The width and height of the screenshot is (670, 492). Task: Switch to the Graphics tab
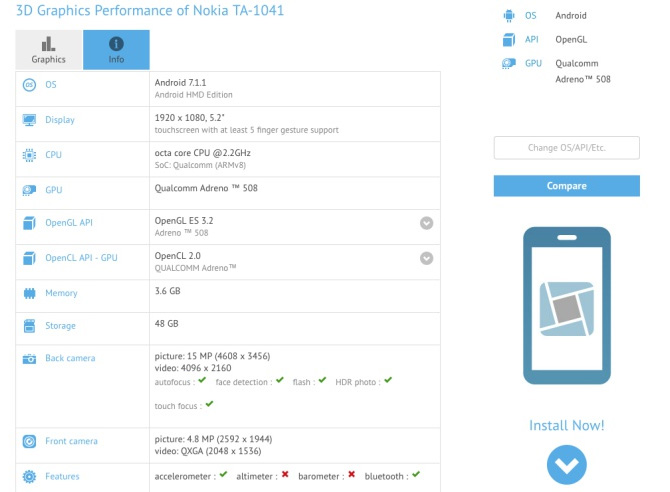point(48,50)
